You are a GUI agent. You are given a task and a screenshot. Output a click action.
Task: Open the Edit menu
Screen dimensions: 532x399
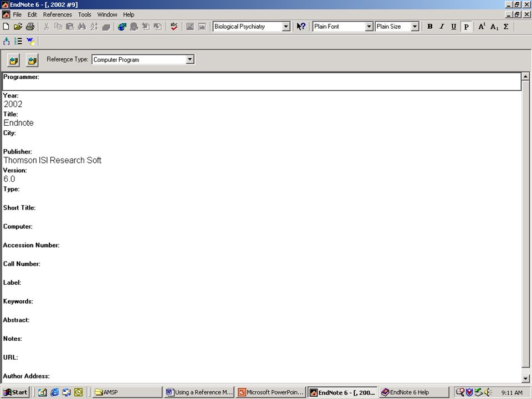(x=32, y=14)
